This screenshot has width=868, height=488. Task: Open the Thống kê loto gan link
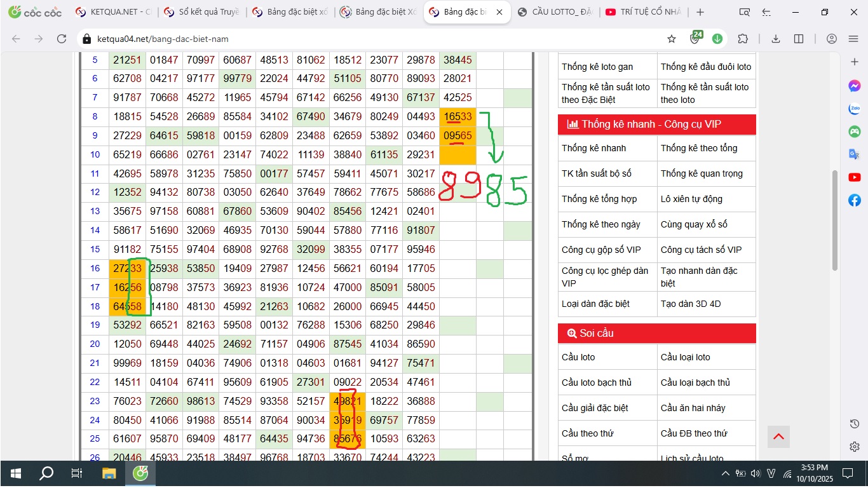coord(597,67)
